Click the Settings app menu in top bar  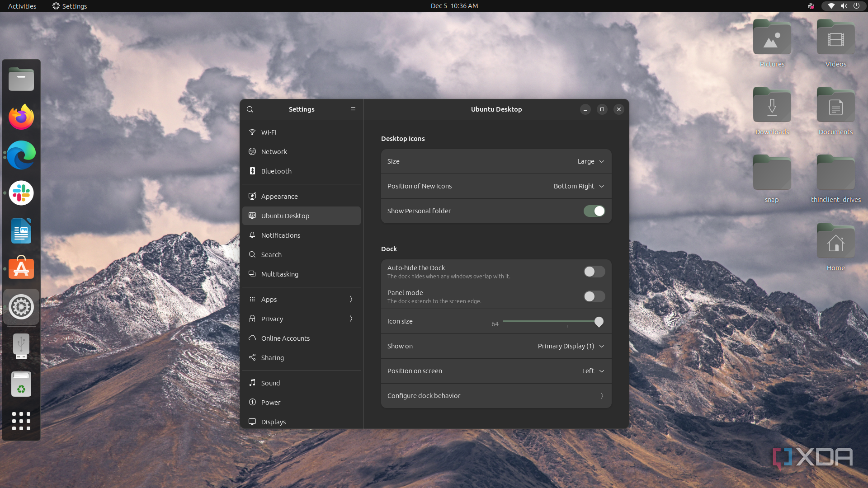tap(69, 6)
